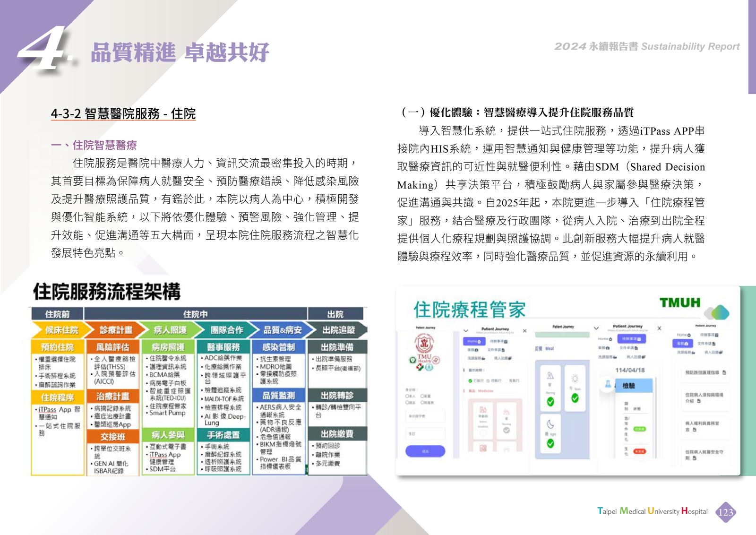The height and width of the screenshot is (535, 756).
Task: Click the green check under the morning meal
Action: click(x=550, y=402)
